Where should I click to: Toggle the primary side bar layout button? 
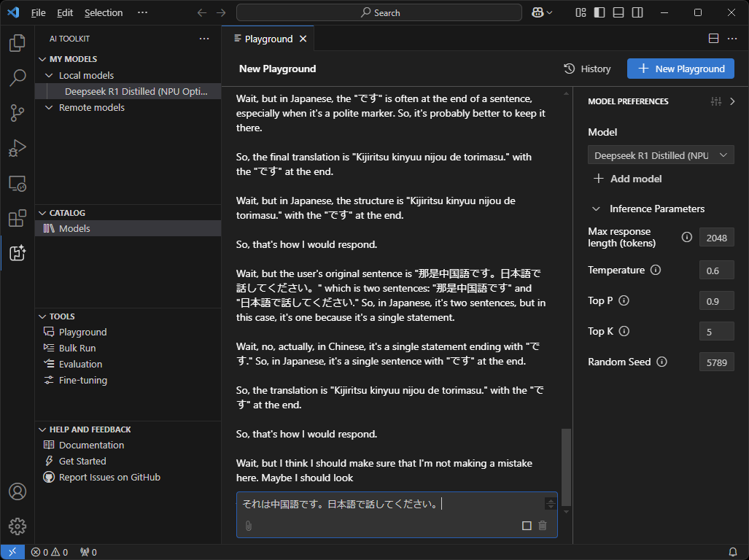click(x=599, y=12)
